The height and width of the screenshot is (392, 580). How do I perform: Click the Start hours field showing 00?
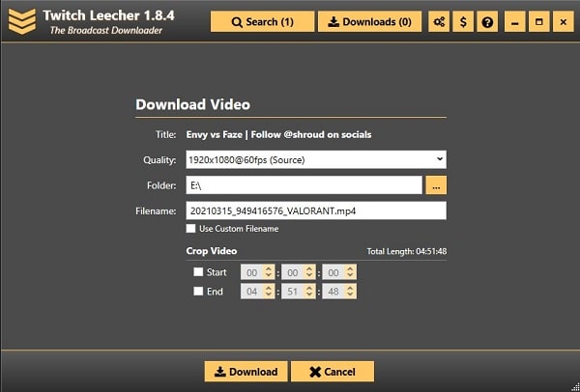(257, 272)
